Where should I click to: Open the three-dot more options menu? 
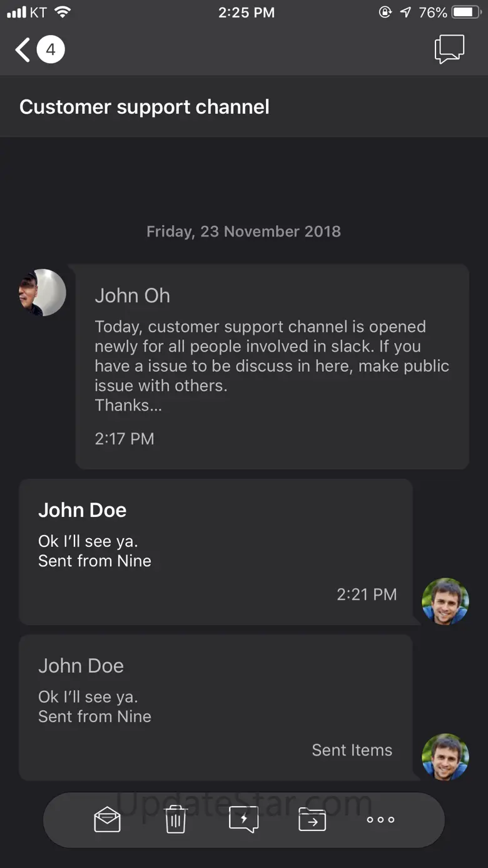[x=380, y=819]
